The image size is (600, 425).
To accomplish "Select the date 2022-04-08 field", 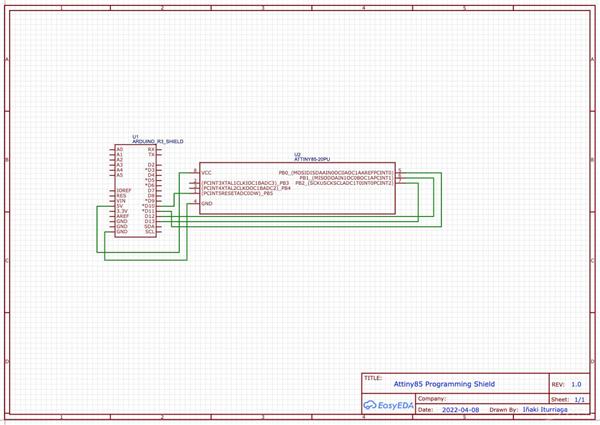I will click(460, 410).
